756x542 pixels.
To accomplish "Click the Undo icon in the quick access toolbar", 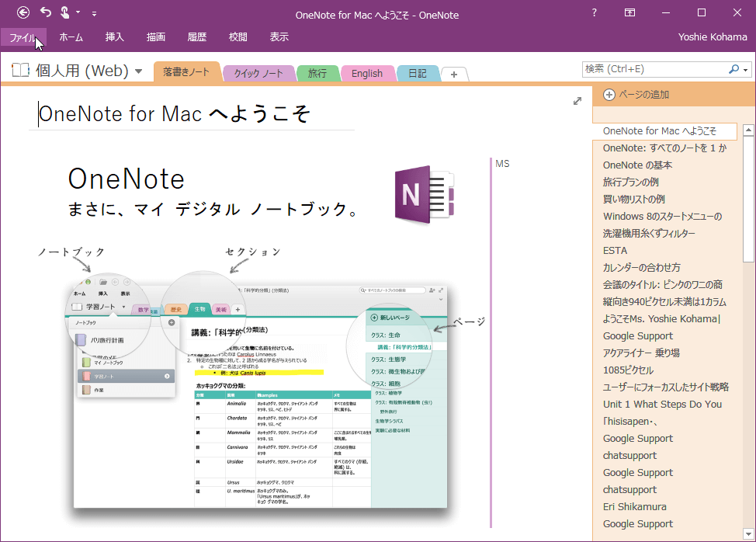I will 46,12.
